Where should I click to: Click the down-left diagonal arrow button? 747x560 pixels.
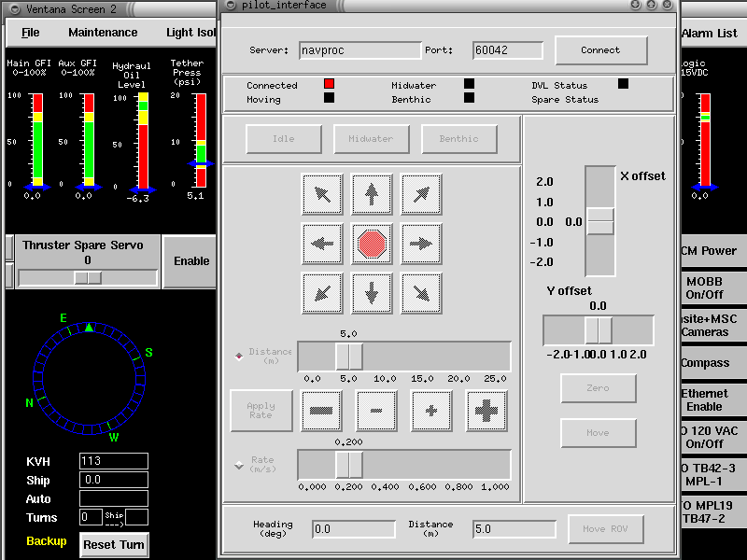[x=322, y=293]
